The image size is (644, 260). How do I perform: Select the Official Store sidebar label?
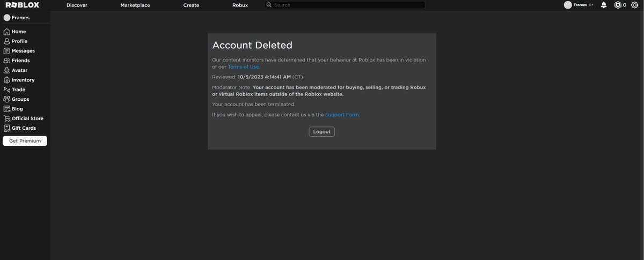(27, 118)
